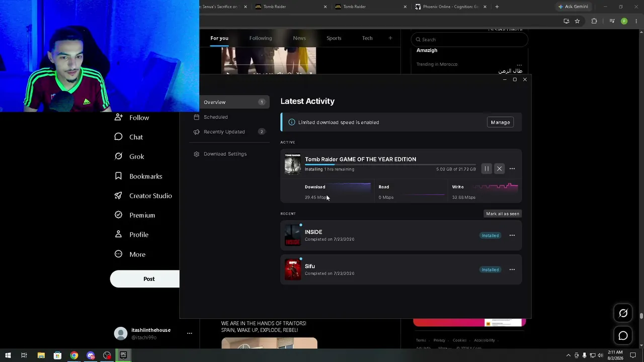Viewport: 644px width, 362px height.
Task: Mark all recent activity as seen
Action: tap(503, 214)
